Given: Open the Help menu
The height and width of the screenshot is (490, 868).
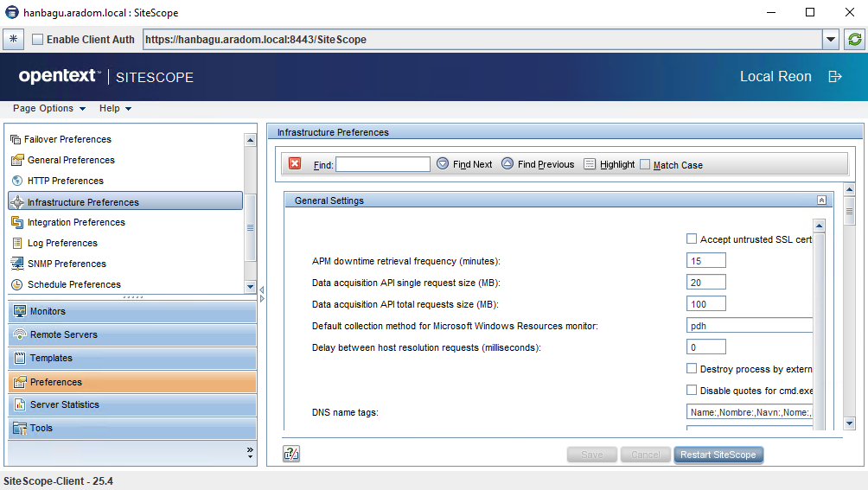Looking at the screenshot, I should click(x=115, y=108).
